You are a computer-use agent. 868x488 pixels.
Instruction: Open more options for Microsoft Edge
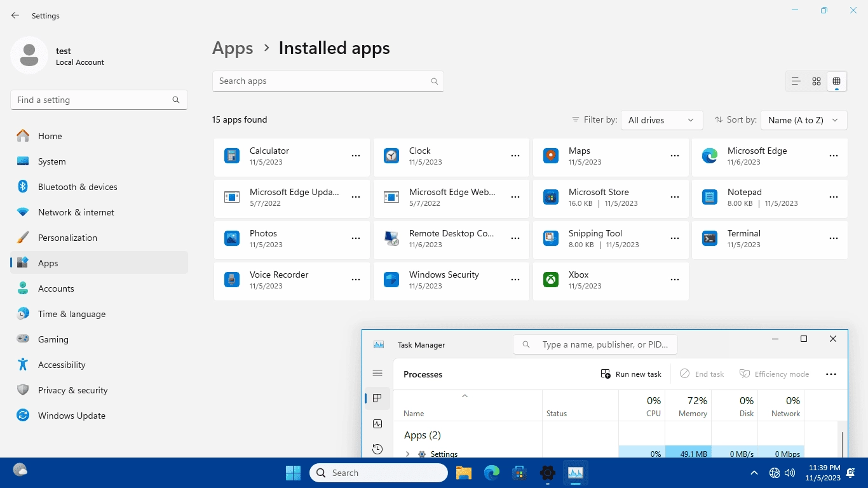pyautogui.click(x=834, y=156)
